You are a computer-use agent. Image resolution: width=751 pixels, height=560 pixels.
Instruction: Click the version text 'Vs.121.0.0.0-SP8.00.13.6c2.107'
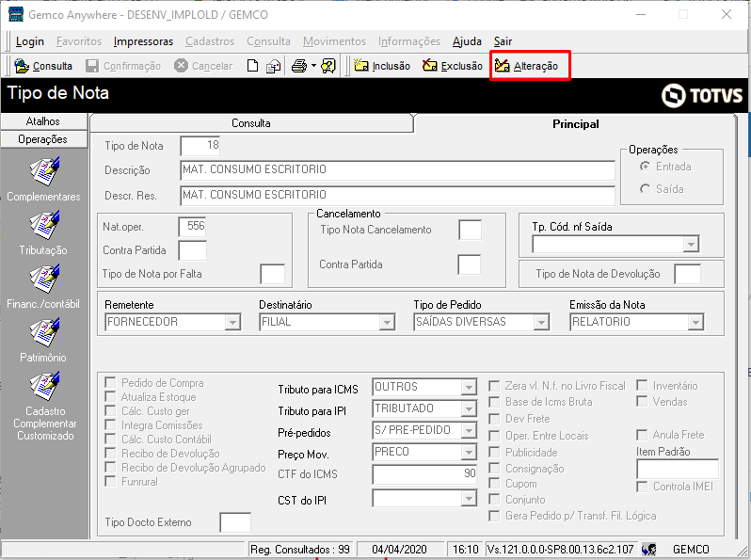pyautogui.click(x=560, y=550)
